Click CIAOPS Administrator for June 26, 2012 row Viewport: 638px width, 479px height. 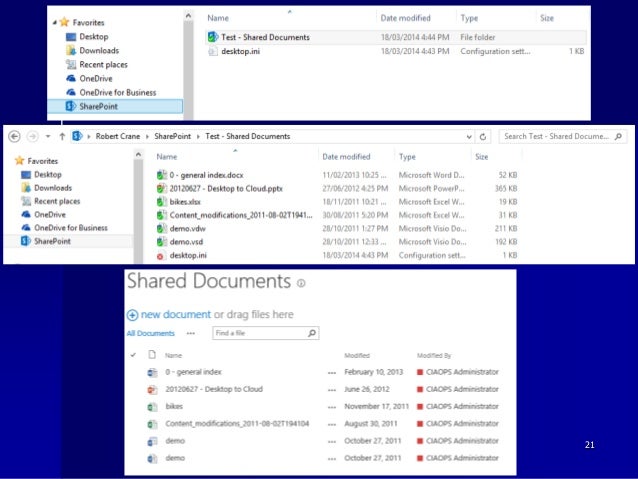tap(462, 389)
